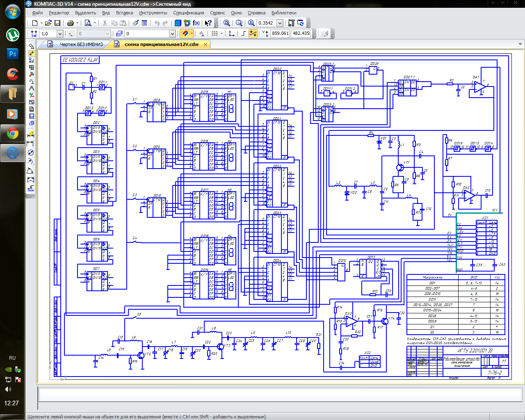Open the Editing hammer tool icon

32,74
